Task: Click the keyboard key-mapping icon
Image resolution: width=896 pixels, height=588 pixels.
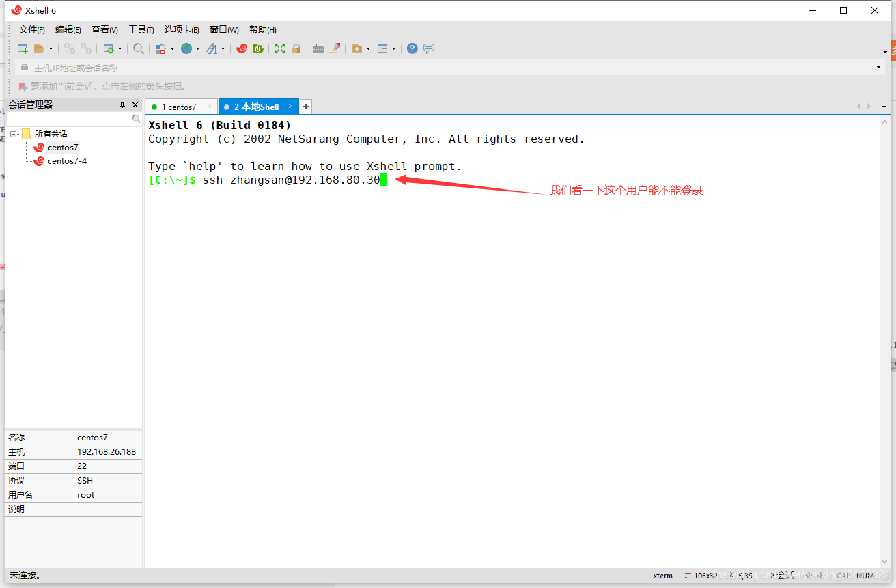Action: coord(318,48)
